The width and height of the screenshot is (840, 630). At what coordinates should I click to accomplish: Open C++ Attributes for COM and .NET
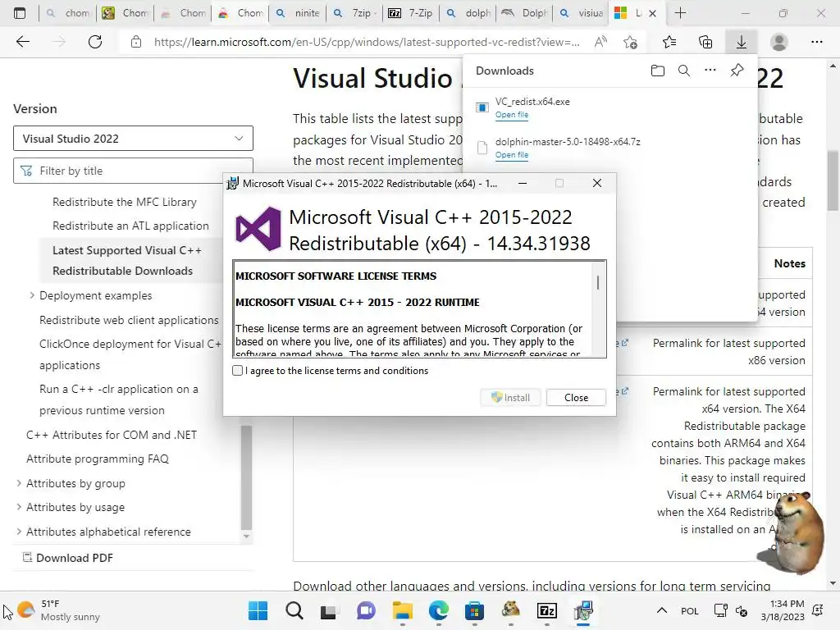pyautogui.click(x=112, y=435)
